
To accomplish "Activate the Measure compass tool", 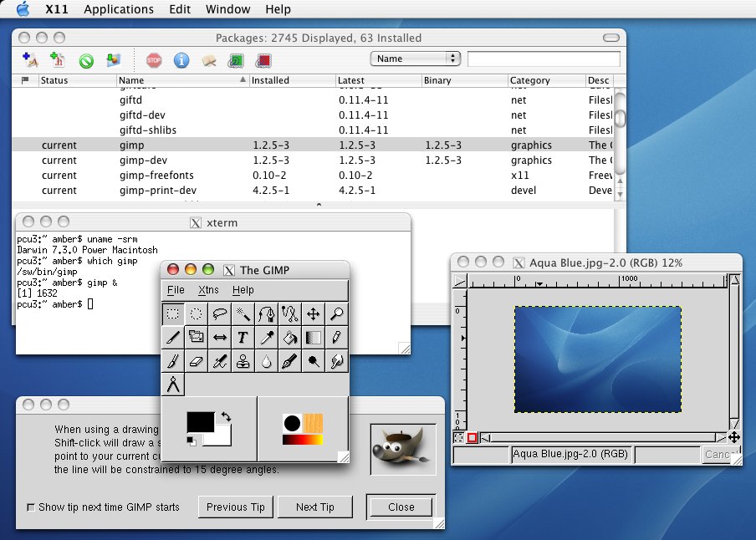I will point(172,385).
